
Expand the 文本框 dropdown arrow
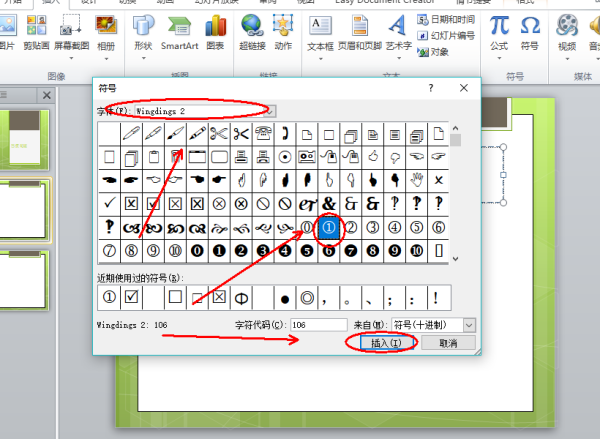point(321,59)
